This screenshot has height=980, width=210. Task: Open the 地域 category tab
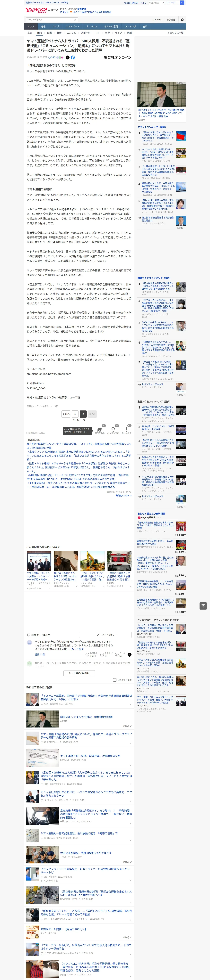(129, 33)
